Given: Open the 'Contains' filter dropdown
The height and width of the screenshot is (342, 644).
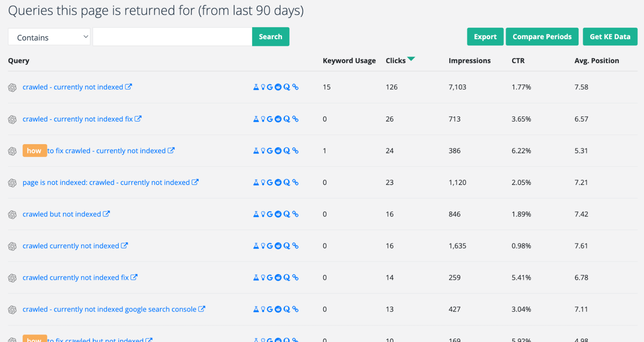Looking at the screenshot, I should click(49, 37).
